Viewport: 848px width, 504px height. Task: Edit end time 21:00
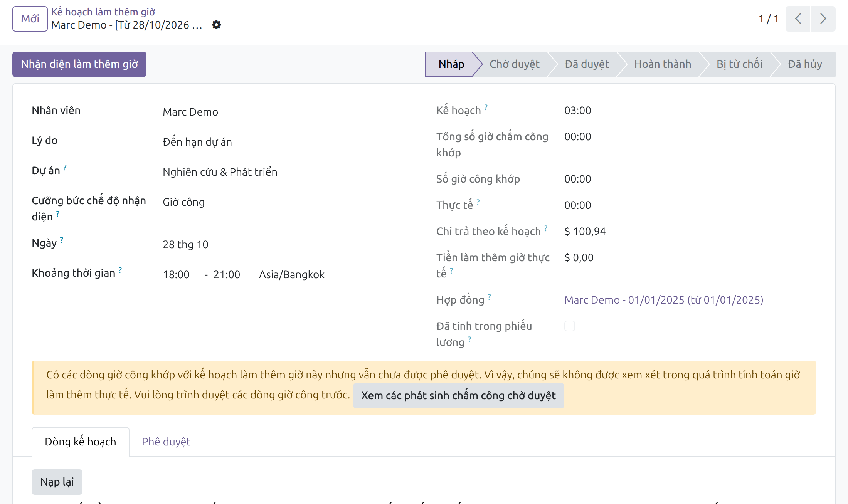227,274
